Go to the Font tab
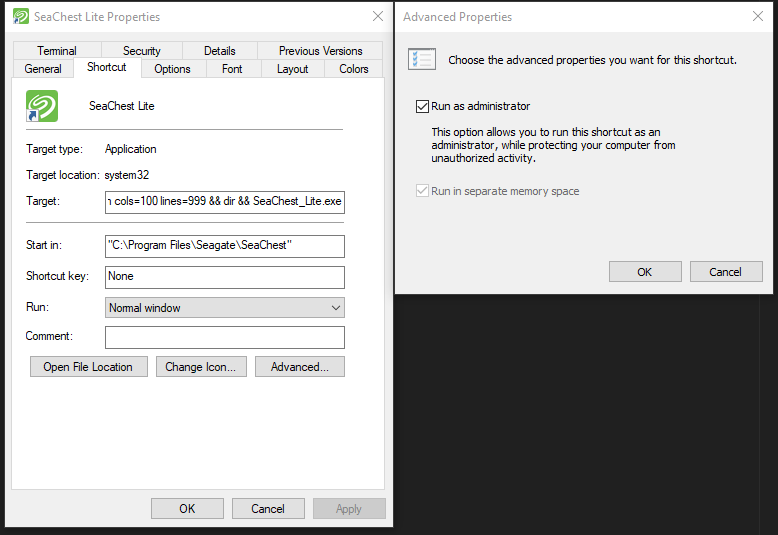Viewport: 778px width, 535px height. (x=232, y=68)
